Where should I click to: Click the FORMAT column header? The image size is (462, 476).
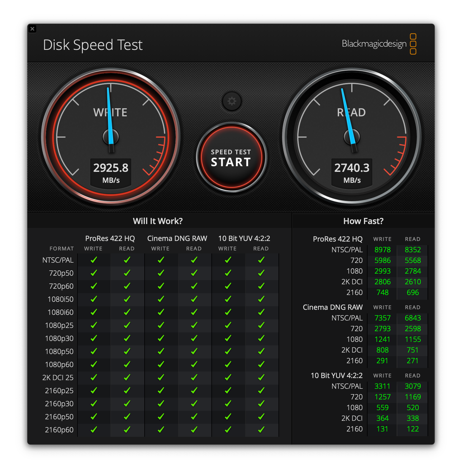coord(62,249)
